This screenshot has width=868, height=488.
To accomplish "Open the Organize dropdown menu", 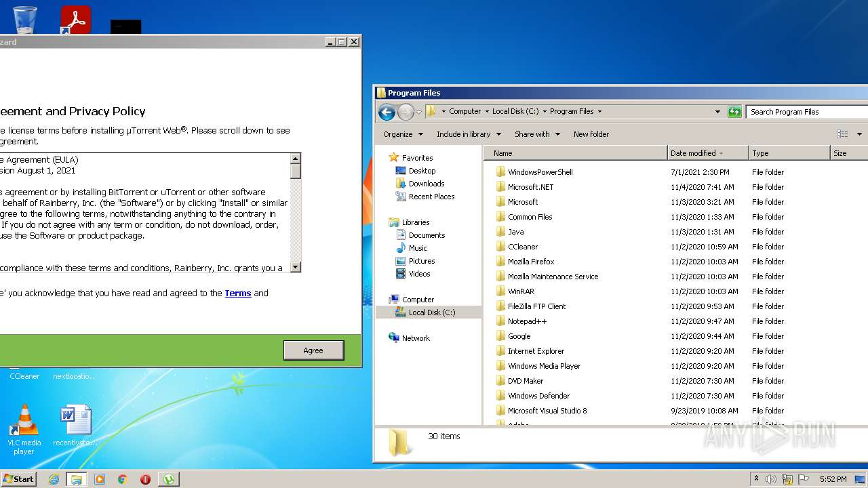I will (x=403, y=134).
